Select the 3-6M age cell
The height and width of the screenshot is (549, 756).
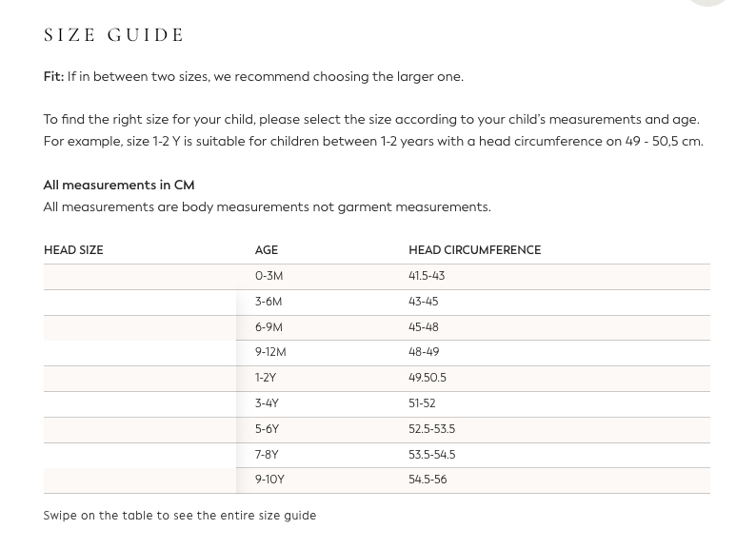click(x=269, y=302)
